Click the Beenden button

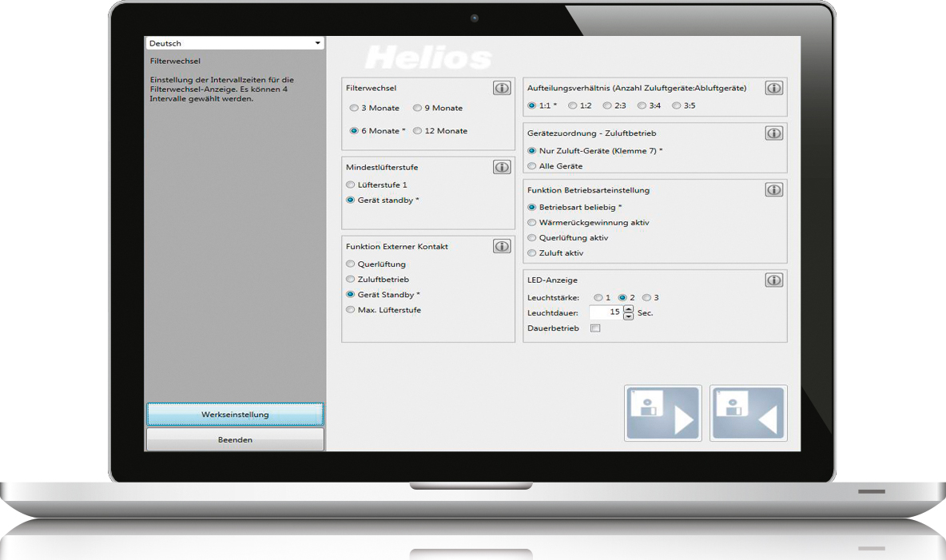[234, 439]
